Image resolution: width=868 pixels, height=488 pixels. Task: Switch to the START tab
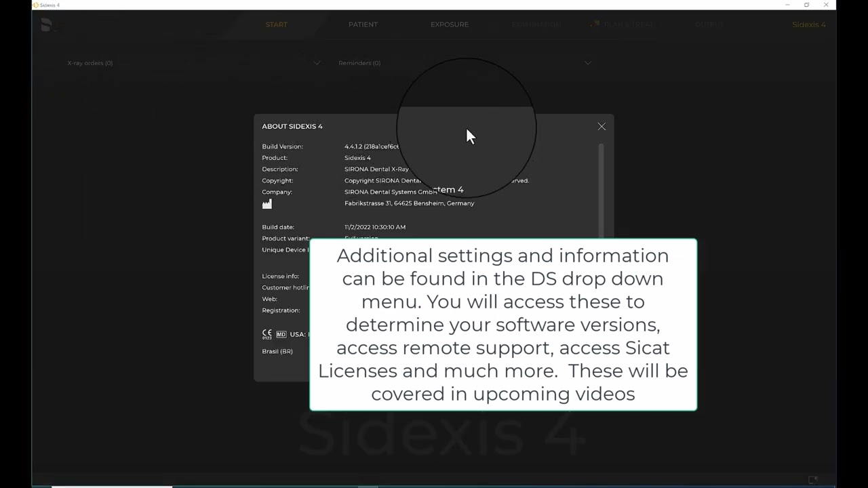[x=277, y=24]
